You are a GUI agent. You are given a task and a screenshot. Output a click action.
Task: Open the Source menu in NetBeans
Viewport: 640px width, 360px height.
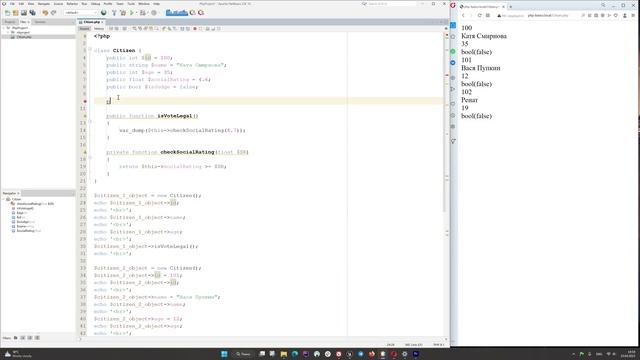point(58,4)
